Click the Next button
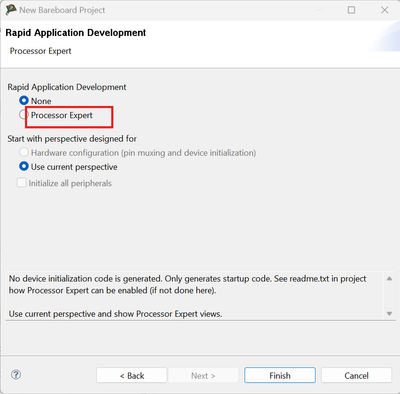The width and height of the screenshot is (400, 394). tap(203, 376)
